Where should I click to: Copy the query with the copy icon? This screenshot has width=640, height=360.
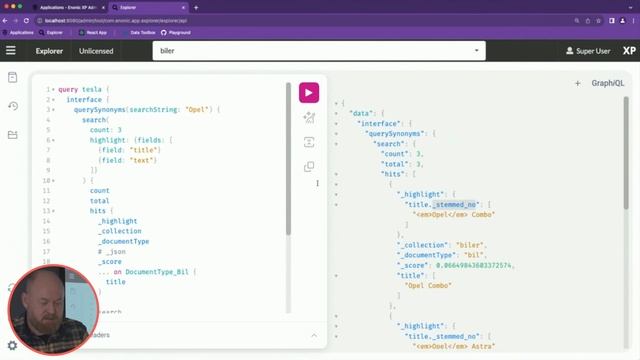tap(309, 167)
